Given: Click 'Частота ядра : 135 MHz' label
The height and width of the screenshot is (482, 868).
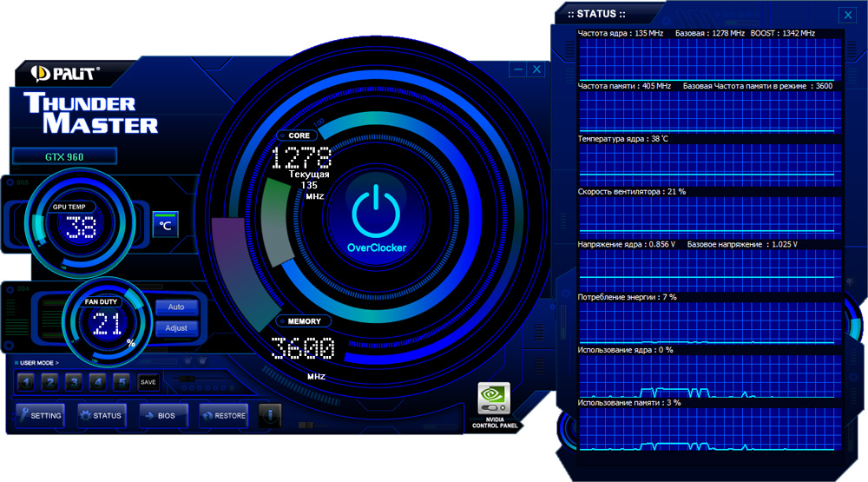Looking at the screenshot, I should click(621, 33).
